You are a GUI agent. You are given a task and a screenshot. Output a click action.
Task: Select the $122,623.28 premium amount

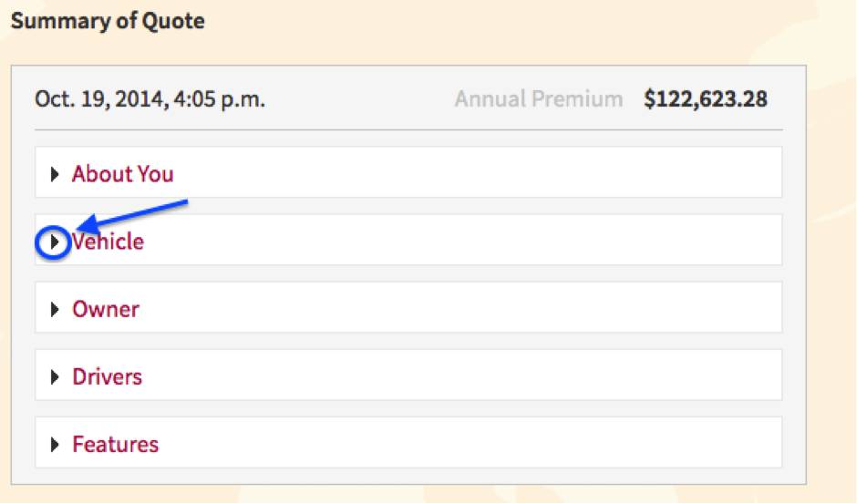[x=706, y=99]
